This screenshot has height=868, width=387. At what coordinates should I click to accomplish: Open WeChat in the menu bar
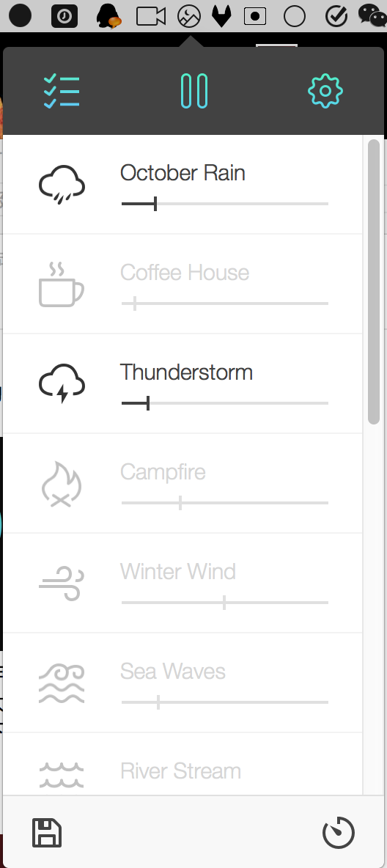click(x=373, y=15)
